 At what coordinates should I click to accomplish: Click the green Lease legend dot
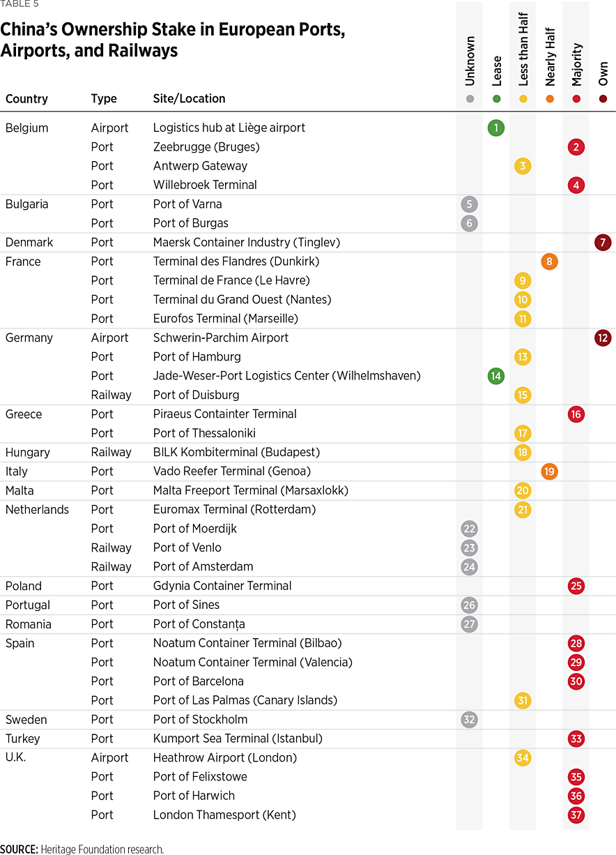(x=496, y=99)
